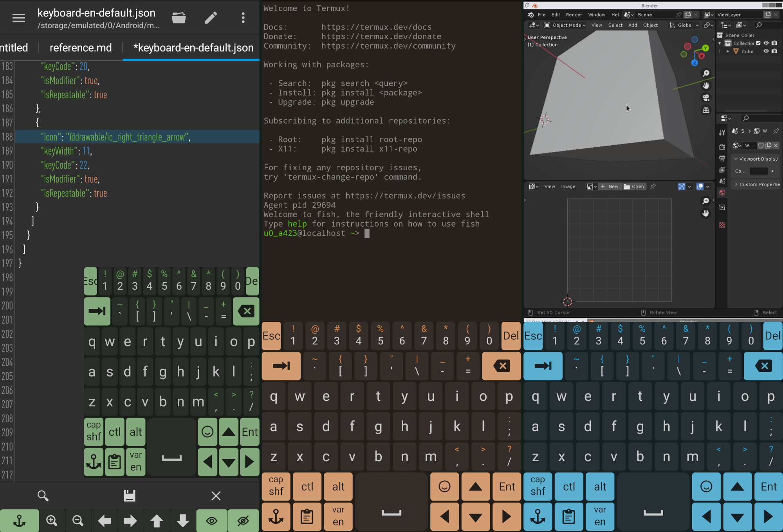Open the Output properties tab (printer icon)

click(x=722, y=158)
